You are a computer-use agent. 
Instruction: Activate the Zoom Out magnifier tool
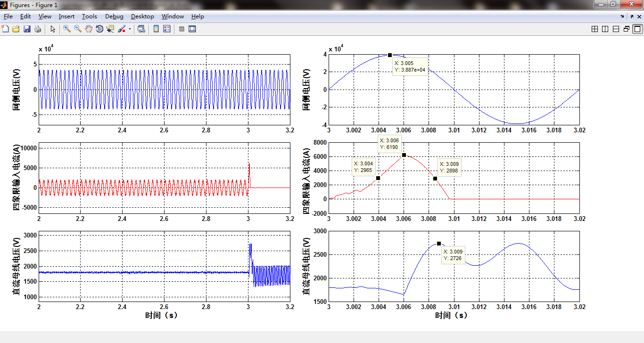pos(78,29)
